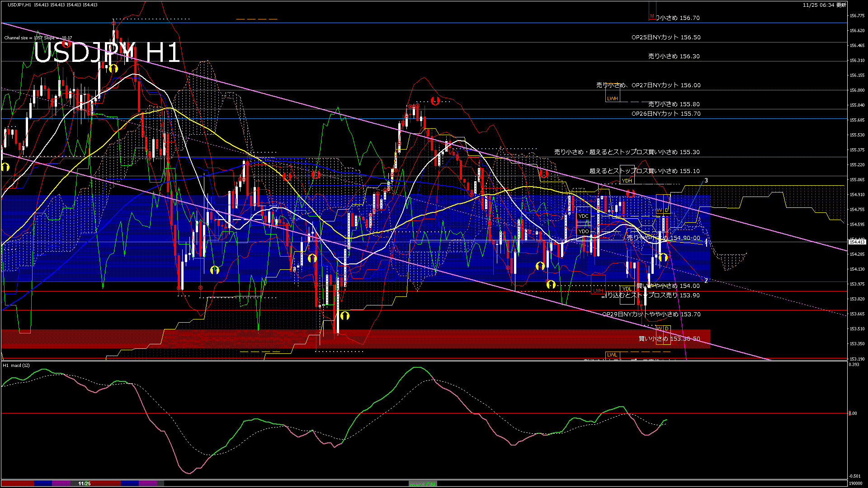Click the OP25日NYカット 156.50 label

point(666,38)
